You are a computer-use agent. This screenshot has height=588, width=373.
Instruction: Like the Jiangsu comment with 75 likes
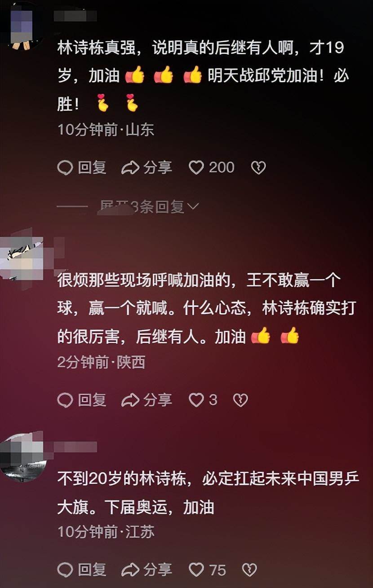pos(196,570)
